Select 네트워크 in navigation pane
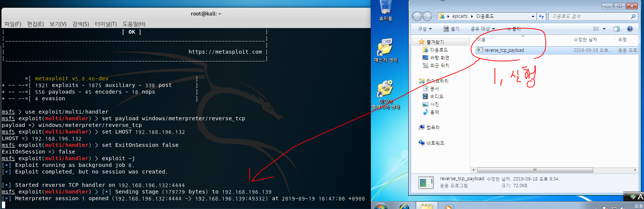The height and width of the screenshot is (209, 644). point(435,143)
